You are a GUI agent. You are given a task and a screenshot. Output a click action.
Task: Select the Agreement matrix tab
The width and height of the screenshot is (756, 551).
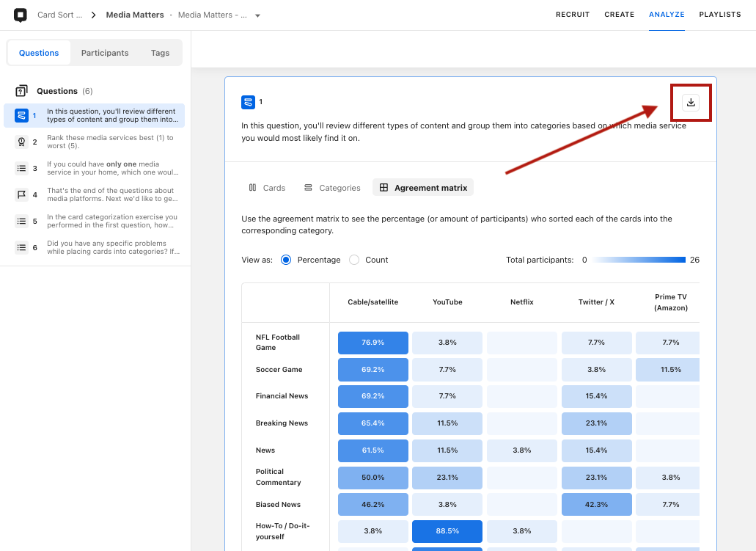point(423,188)
